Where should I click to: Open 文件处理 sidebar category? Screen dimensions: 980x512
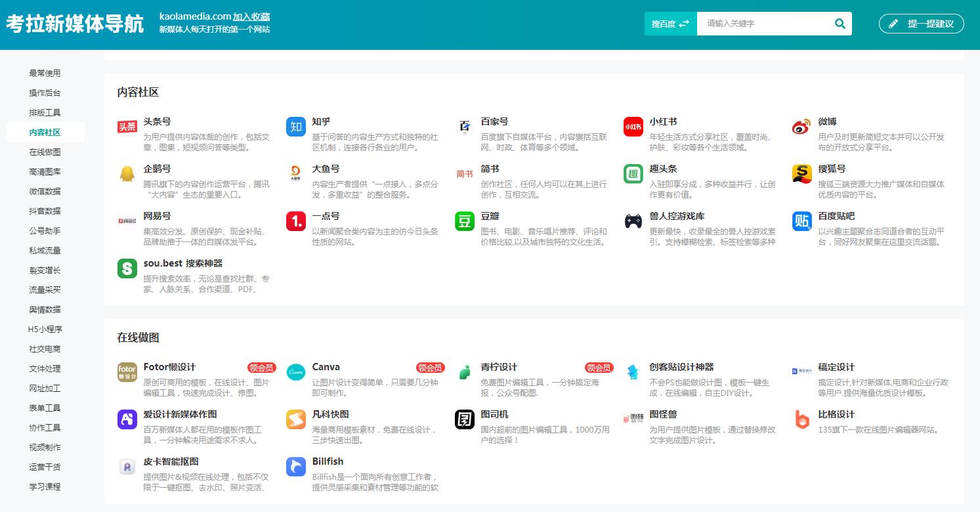(x=45, y=368)
